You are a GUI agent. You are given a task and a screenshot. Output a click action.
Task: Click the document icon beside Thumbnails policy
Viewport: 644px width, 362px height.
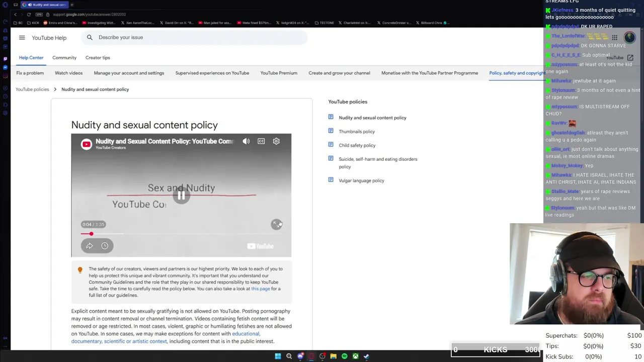pos(331,131)
